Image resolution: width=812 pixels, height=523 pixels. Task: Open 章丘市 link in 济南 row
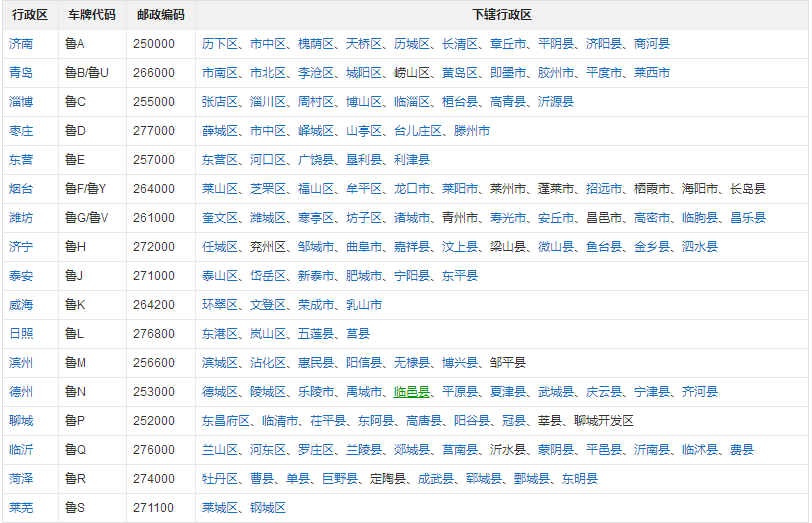tap(508, 44)
